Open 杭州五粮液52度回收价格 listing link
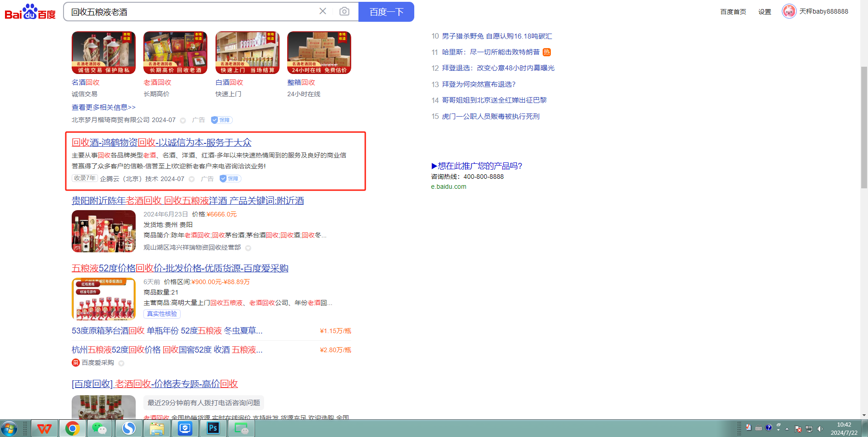 [x=167, y=350]
